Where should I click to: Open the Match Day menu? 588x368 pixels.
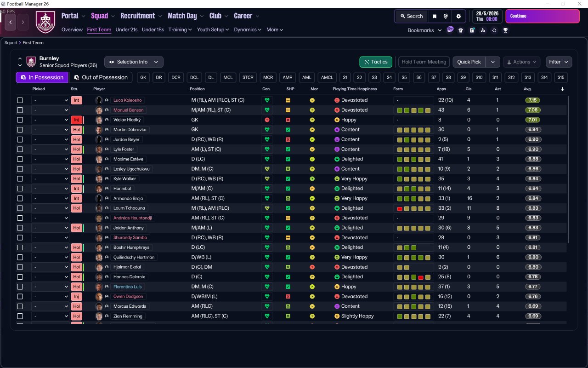(186, 16)
